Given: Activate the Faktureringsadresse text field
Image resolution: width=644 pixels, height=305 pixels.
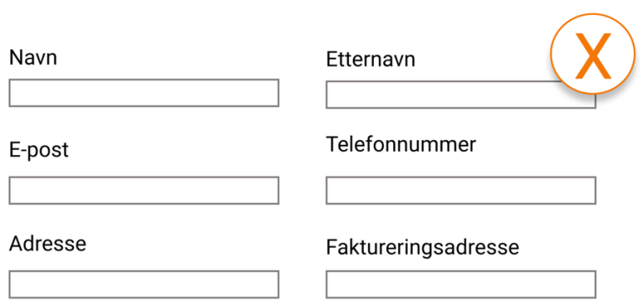Looking at the screenshot, I should [x=461, y=284].
